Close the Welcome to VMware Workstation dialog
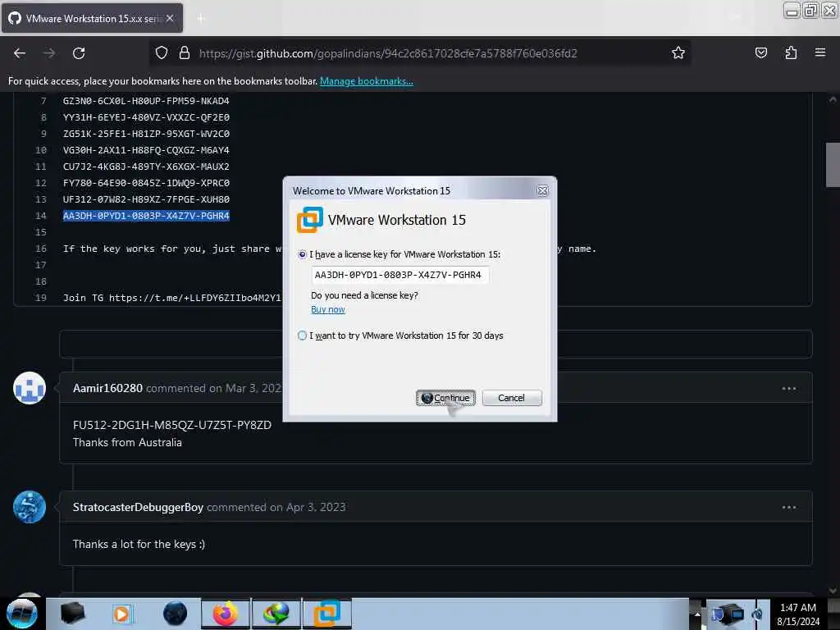This screenshot has height=630, width=840. click(543, 190)
